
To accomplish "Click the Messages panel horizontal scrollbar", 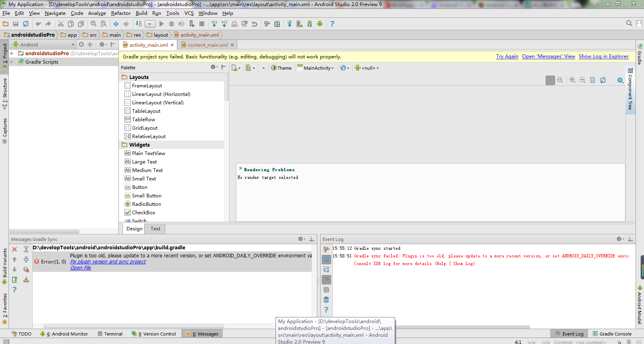I will (x=134, y=326).
